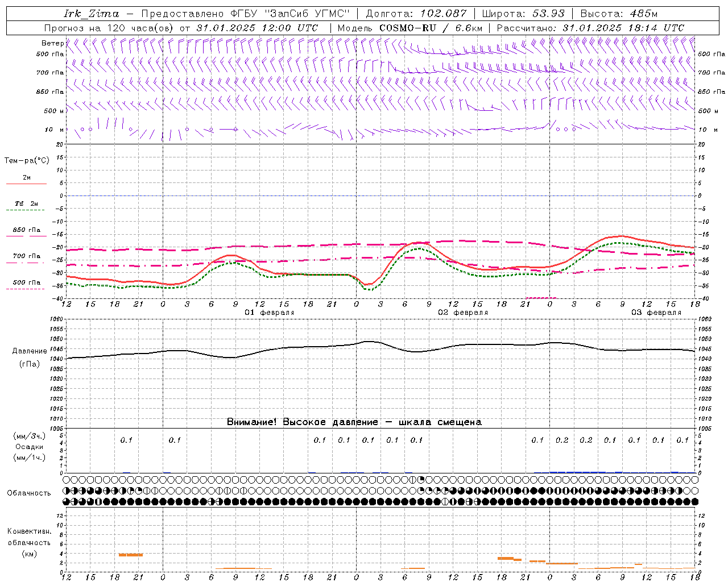Click "850 гПа" in the temperature legend
The height and width of the screenshot is (582, 728).
[27, 230]
